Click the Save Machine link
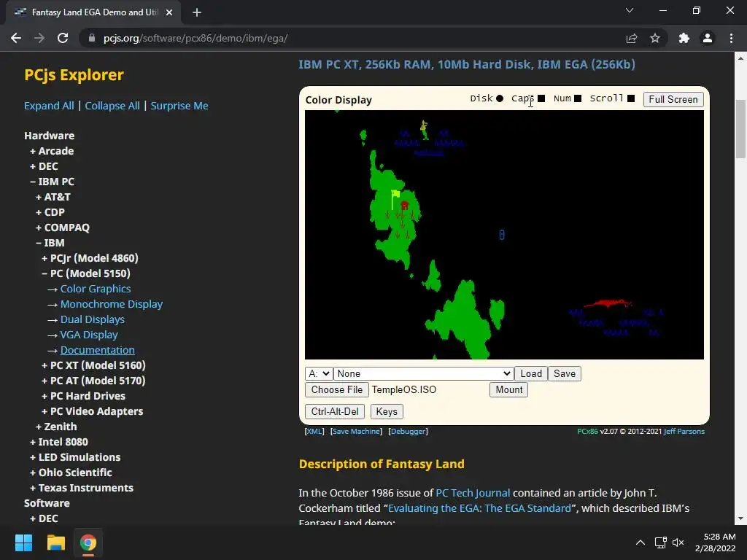The height and width of the screenshot is (560, 747). coord(356,431)
